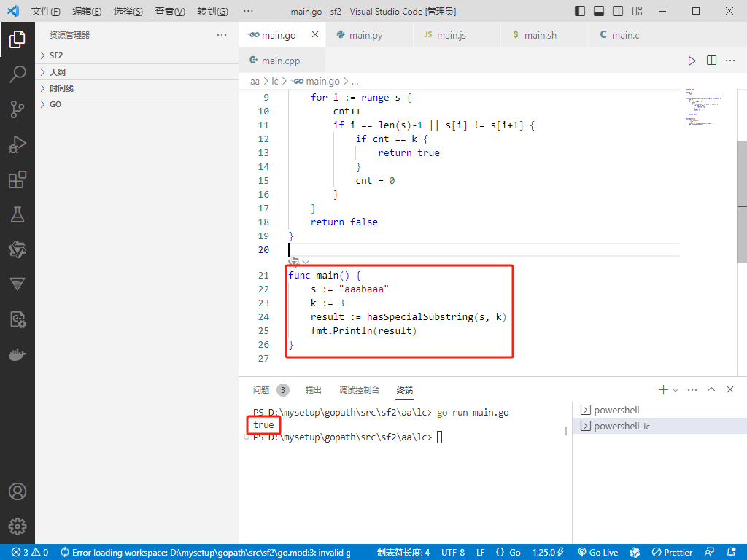This screenshot has width=747, height=560.
Task: Close the terminal panel
Action: click(x=729, y=389)
